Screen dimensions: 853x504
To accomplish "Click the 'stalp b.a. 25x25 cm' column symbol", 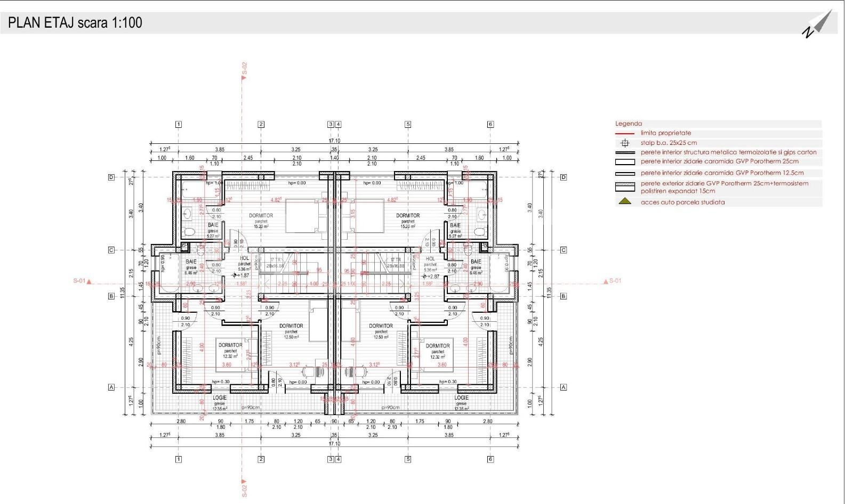I will pos(625,143).
